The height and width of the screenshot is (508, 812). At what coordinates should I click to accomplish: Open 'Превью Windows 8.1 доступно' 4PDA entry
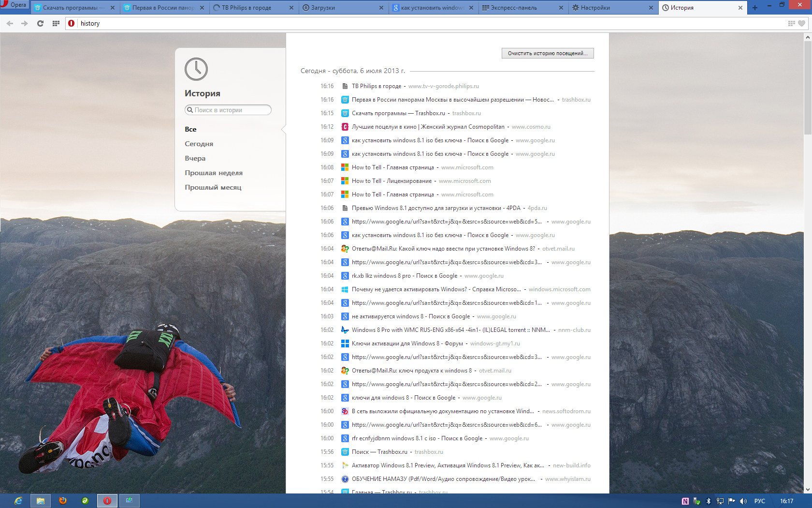436,208
